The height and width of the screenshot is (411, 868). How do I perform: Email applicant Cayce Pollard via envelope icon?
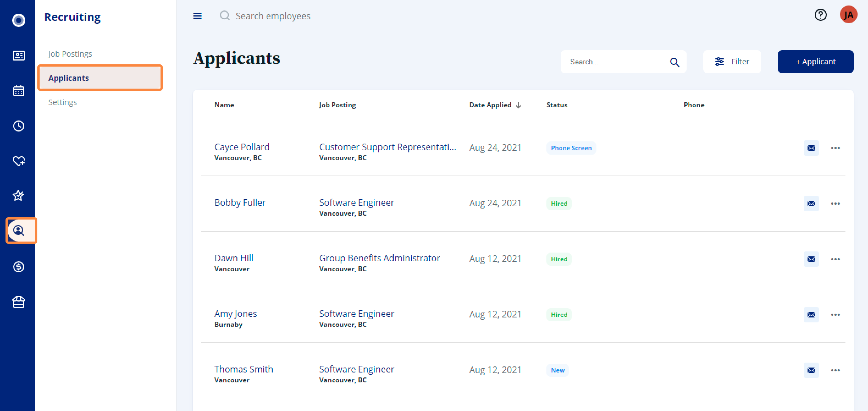811,148
